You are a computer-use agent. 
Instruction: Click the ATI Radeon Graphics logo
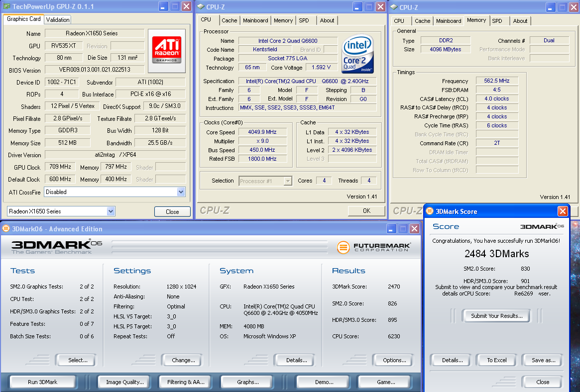pyautogui.click(x=166, y=51)
